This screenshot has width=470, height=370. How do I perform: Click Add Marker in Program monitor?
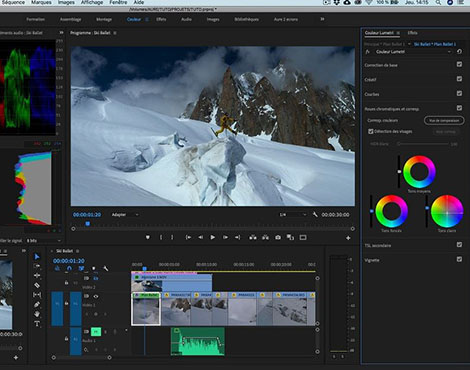[148, 237]
